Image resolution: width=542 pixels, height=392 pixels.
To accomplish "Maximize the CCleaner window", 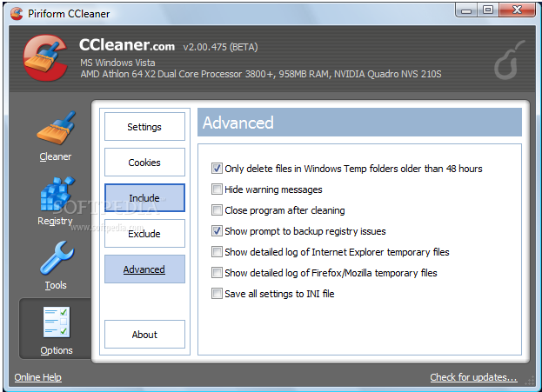I will [488, 10].
